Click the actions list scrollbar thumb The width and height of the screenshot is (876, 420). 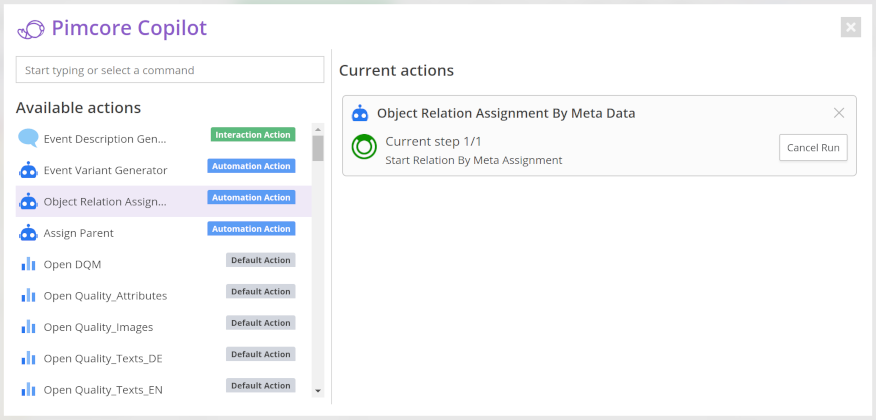coord(318,148)
